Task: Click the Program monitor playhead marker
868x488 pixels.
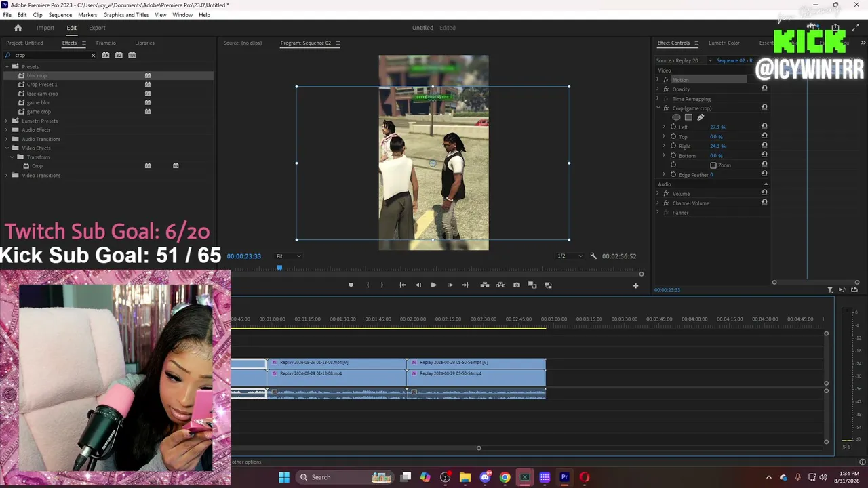Action: (x=279, y=268)
